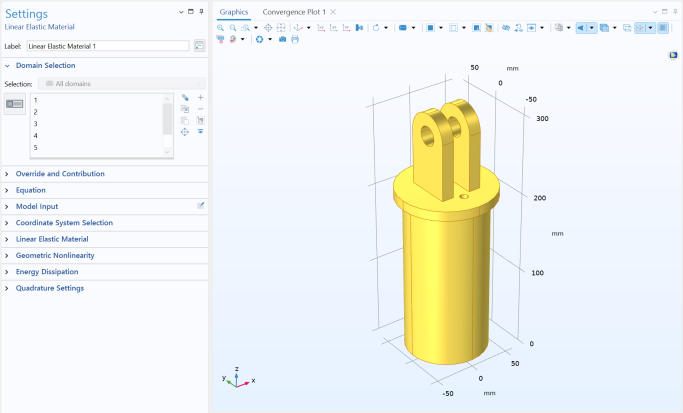The height and width of the screenshot is (413, 683).
Task: Click the Label text input field
Action: tap(106, 46)
